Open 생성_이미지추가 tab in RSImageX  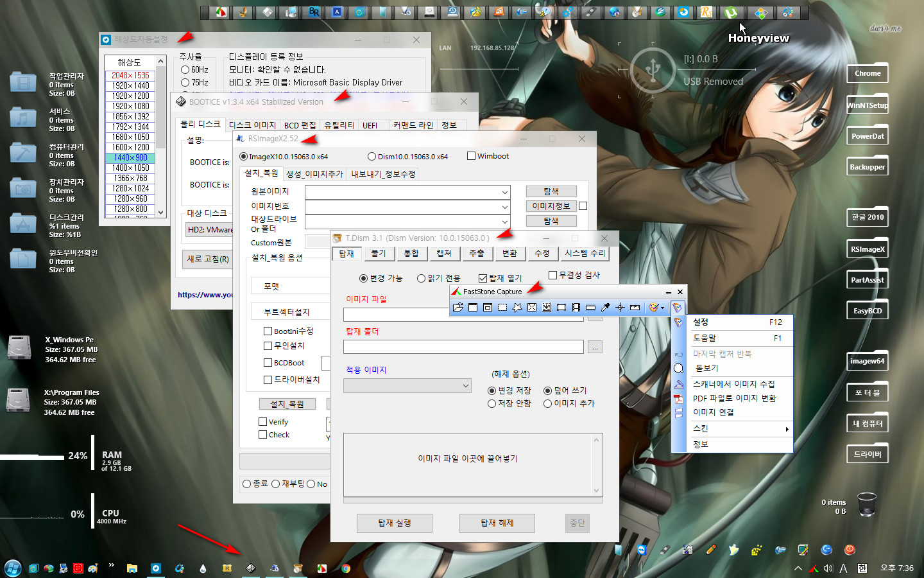point(314,174)
